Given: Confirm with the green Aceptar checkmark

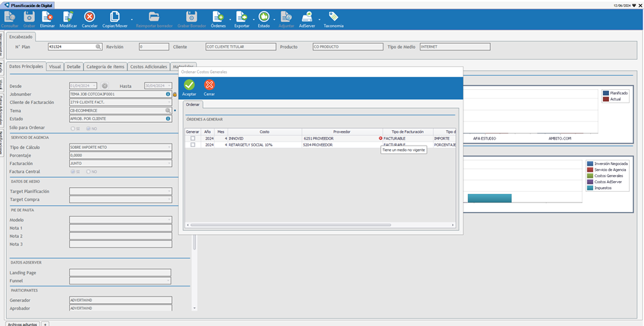Looking at the screenshot, I should (189, 85).
